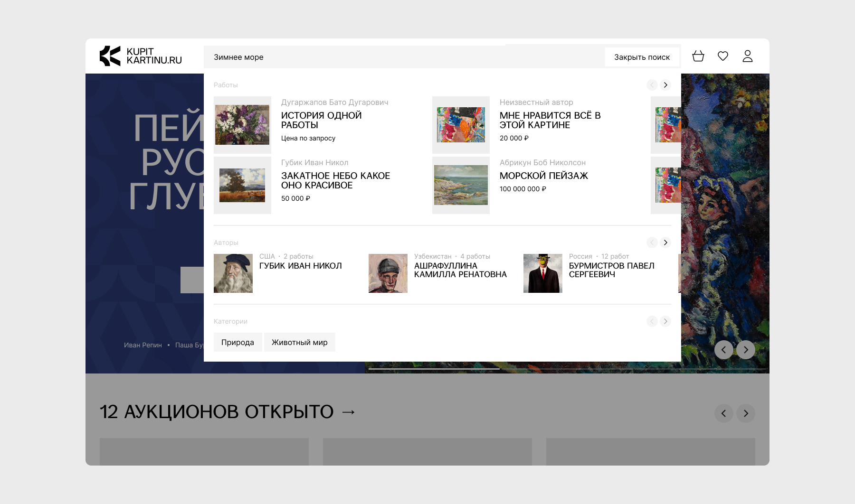Click the hero banner slide progress bar
Image resolution: width=855 pixels, height=504 pixels.
tap(567, 368)
